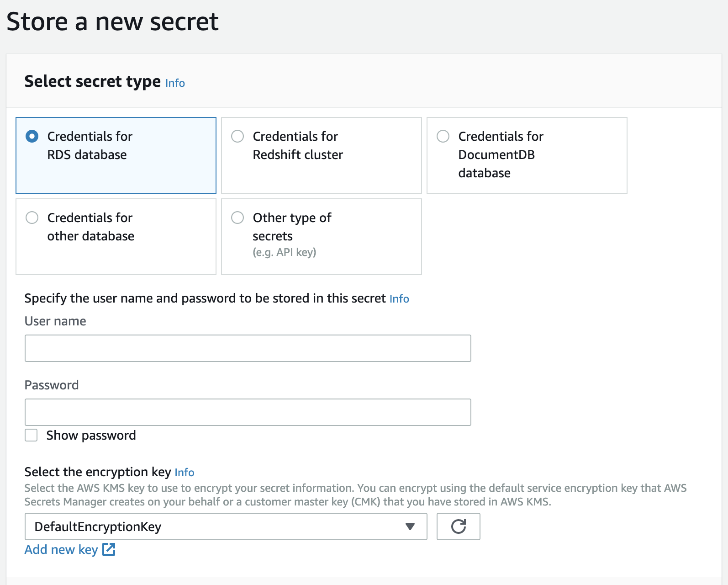Open Info link next to Select secret type
This screenshot has height=585, width=728.
point(175,83)
